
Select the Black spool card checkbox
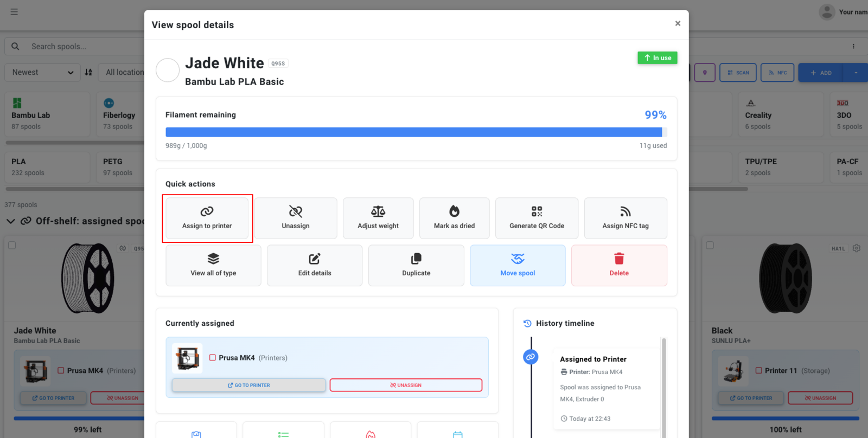(710, 245)
